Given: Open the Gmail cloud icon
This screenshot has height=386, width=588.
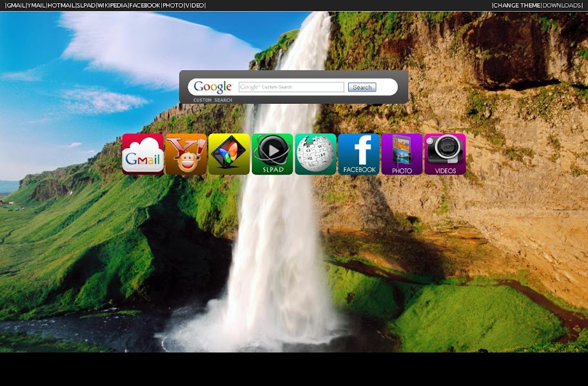Looking at the screenshot, I should (143, 154).
